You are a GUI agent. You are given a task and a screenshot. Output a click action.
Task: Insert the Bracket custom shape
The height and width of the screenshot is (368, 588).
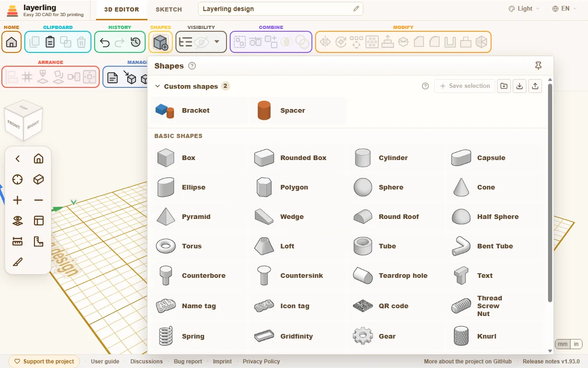[x=199, y=110]
